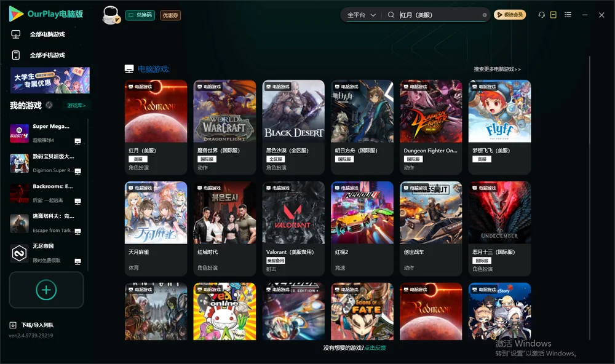Open the 红月 (美服) Redmoon card in first row
This screenshot has width=615, height=364.
[156, 127]
